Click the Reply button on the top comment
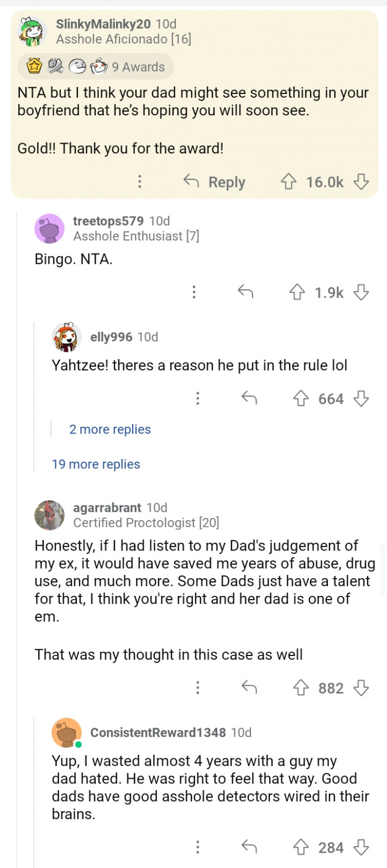This screenshot has height=868, width=387. (x=215, y=182)
